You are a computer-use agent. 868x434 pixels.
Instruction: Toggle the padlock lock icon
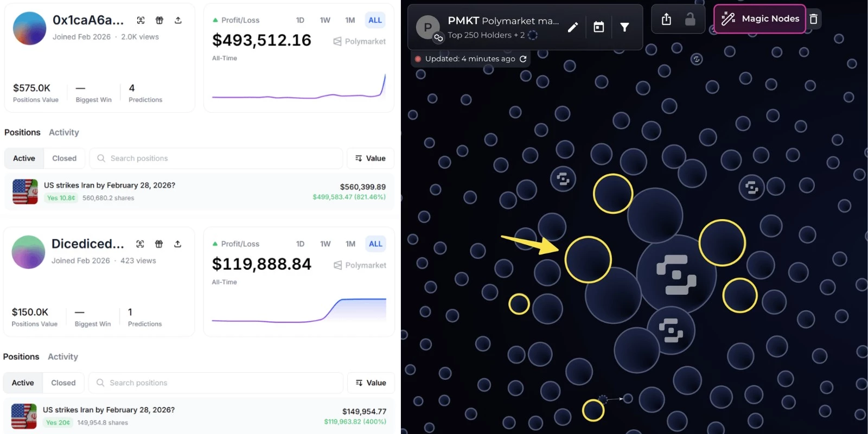tap(690, 20)
